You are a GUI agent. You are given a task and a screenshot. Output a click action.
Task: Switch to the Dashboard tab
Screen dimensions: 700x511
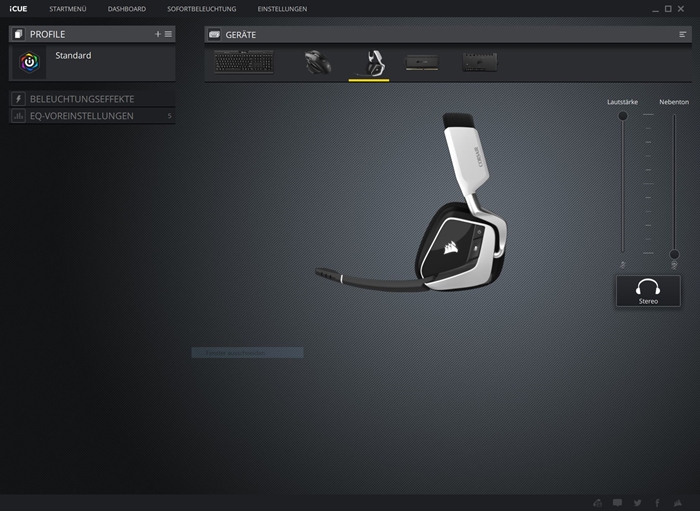click(x=127, y=9)
